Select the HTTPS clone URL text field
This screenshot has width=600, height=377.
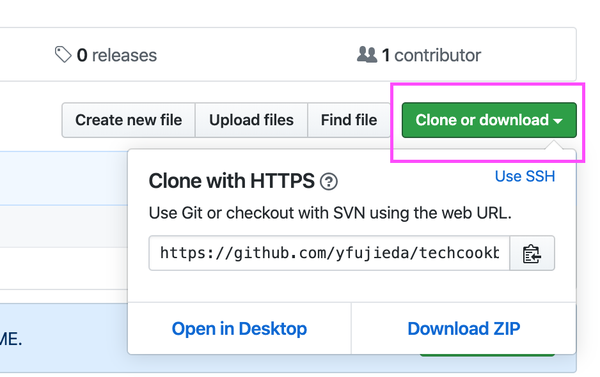click(x=329, y=253)
